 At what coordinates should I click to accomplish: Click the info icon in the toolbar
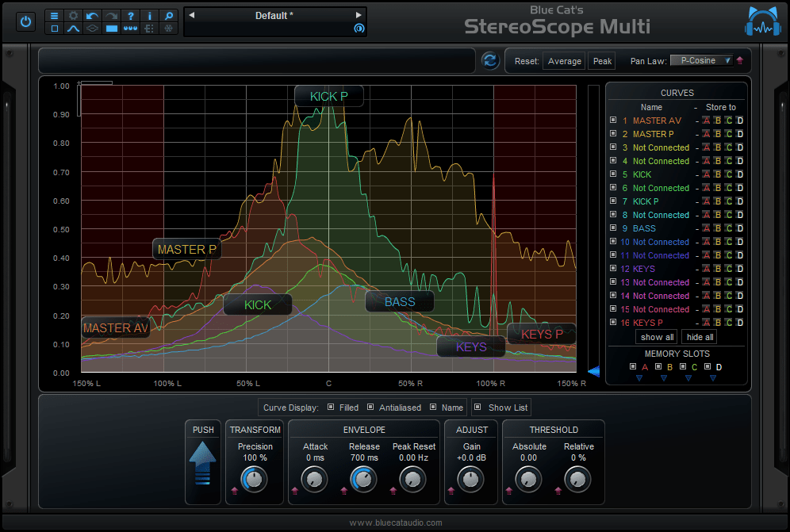click(x=149, y=16)
